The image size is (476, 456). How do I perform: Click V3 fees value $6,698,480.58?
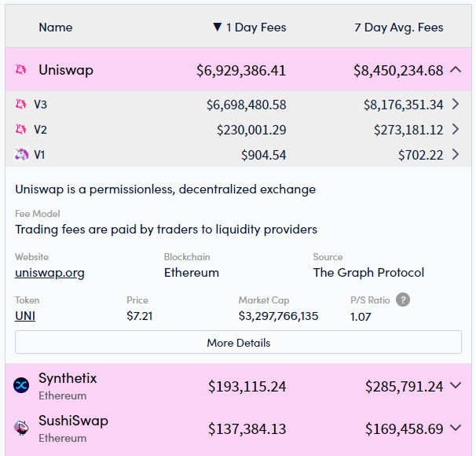point(246,105)
